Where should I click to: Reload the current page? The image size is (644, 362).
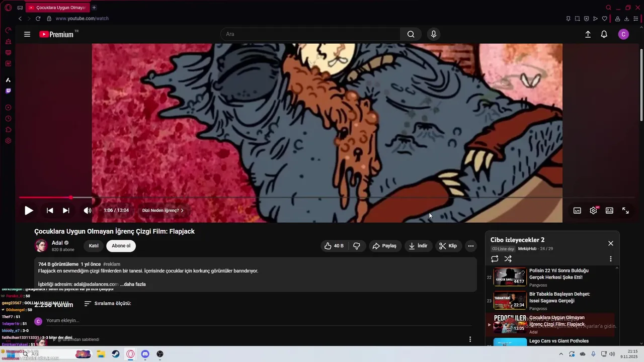coord(38,19)
